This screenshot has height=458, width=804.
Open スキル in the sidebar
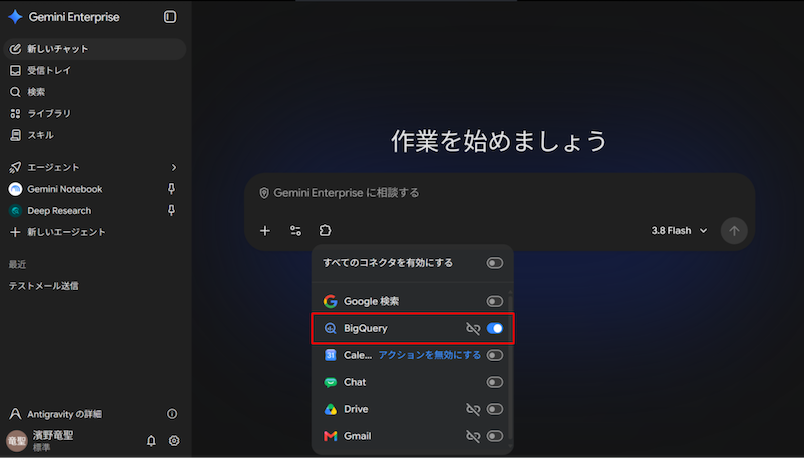pyautogui.click(x=31, y=135)
